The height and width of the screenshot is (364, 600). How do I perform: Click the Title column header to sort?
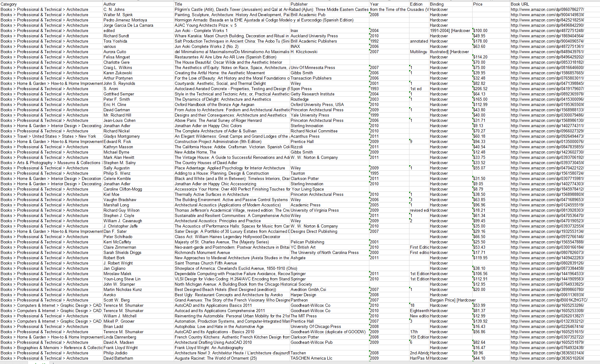178,4
